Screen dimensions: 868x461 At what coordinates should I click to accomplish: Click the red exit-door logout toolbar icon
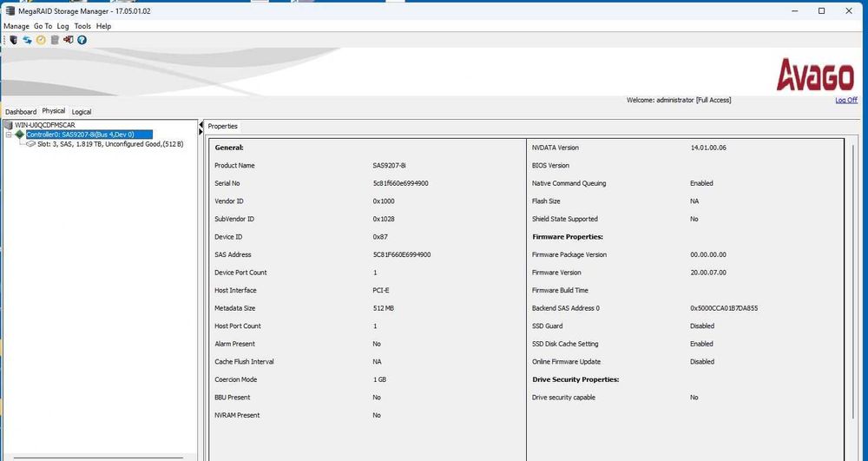coord(68,40)
